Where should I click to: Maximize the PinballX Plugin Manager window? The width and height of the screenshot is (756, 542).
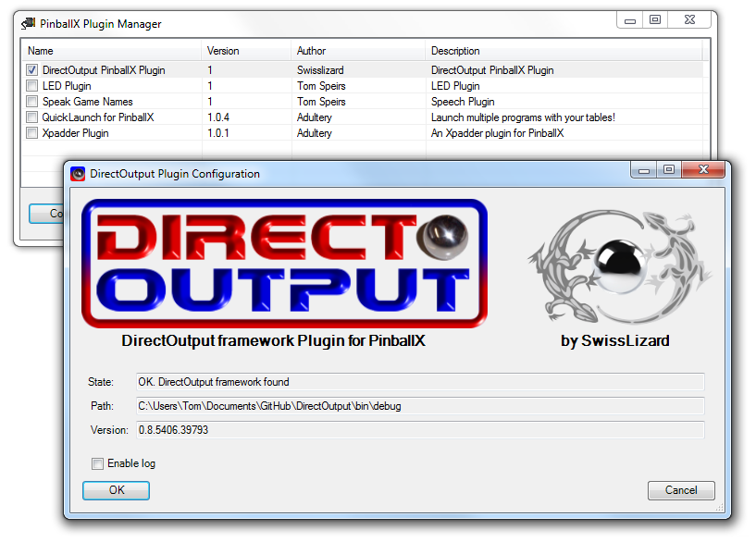(x=655, y=20)
